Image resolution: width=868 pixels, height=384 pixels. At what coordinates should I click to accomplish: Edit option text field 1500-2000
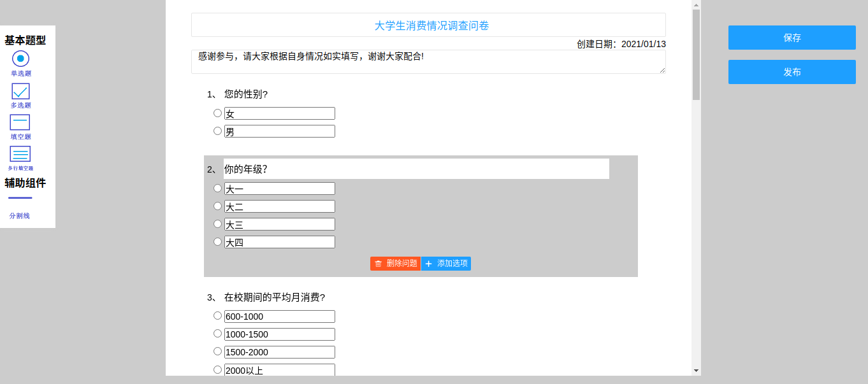[280, 352]
